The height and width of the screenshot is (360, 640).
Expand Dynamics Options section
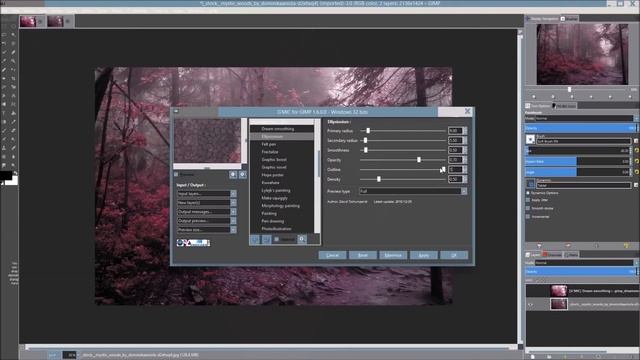click(x=528, y=193)
